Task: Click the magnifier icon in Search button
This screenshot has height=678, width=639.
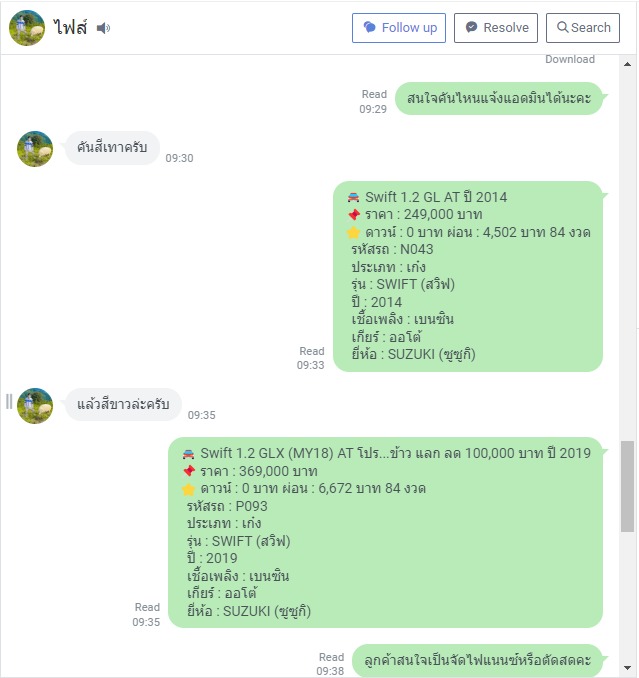Action: tap(562, 27)
